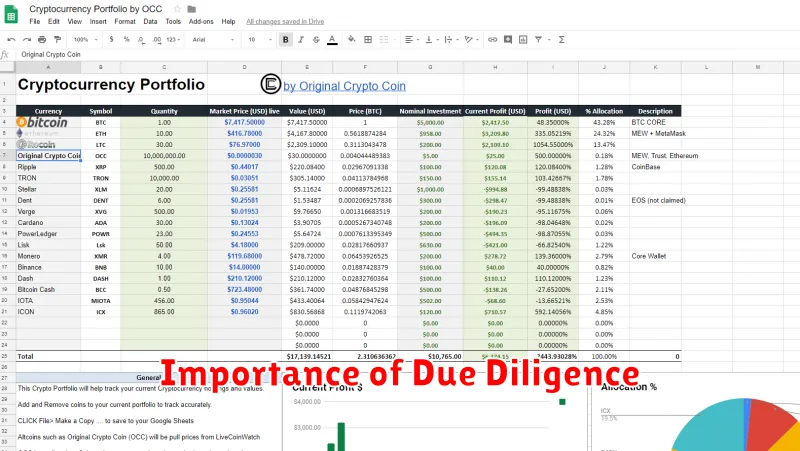Click the 'BTC CORE' description cell
800x451 pixels.
point(656,122)
